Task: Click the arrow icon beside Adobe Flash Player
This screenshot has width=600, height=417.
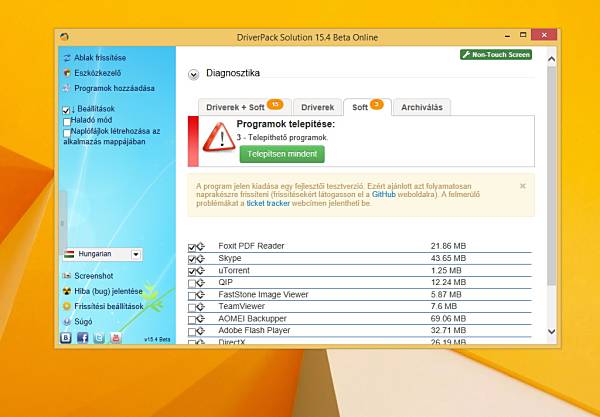Action: [x=201, y=331]
